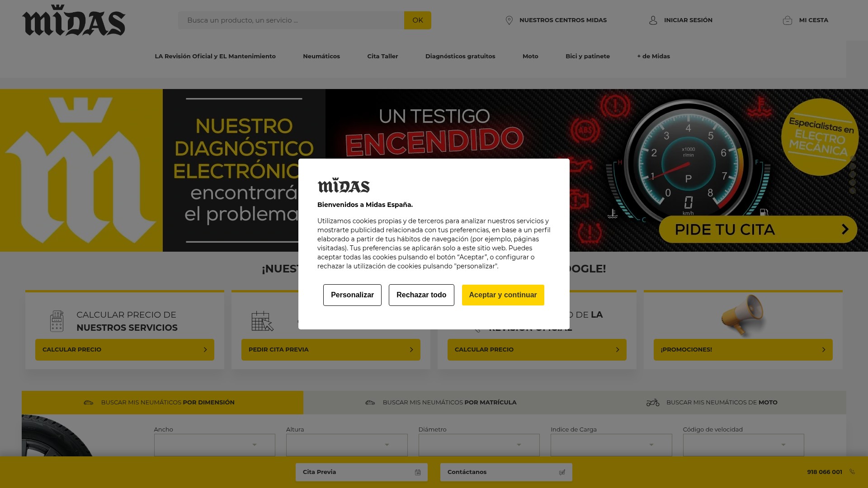Select the Buscar por Dimensión tab
Image resolution: width=868 pixels, height=488 pixels.
[x=162, y=403]
